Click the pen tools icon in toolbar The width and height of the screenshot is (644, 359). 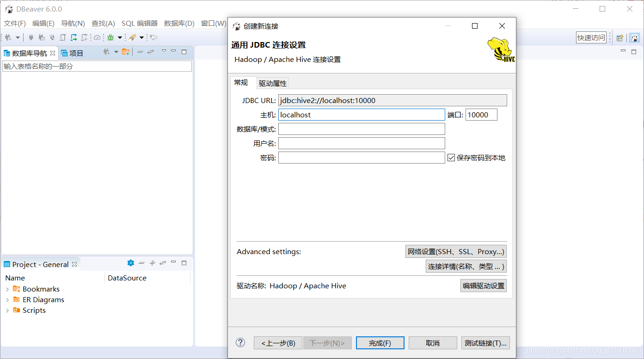[132, 37]
